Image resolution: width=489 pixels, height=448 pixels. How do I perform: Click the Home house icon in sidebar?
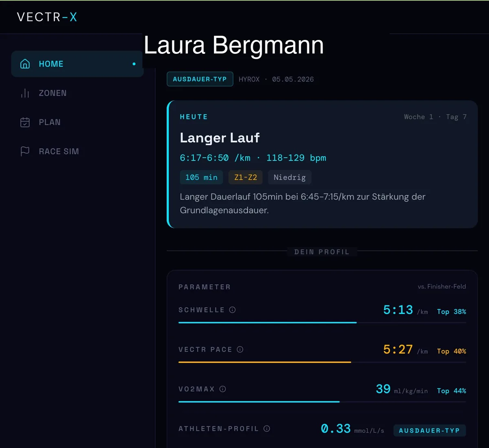pos(25,64)
